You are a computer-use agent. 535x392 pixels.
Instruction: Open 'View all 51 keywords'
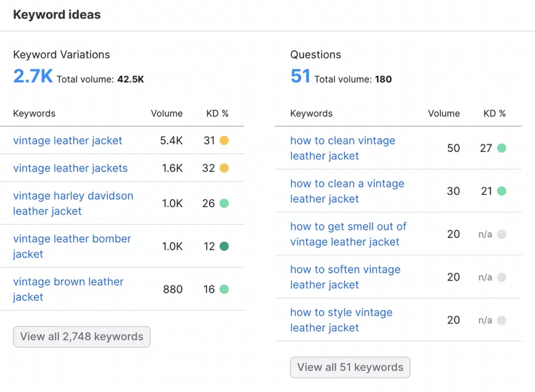coord(350,367)
